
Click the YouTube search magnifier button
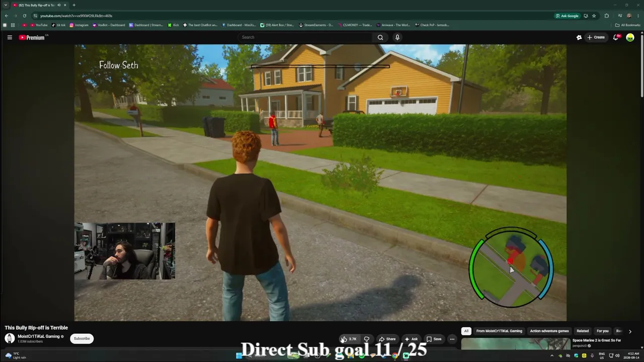pos(380,37)
